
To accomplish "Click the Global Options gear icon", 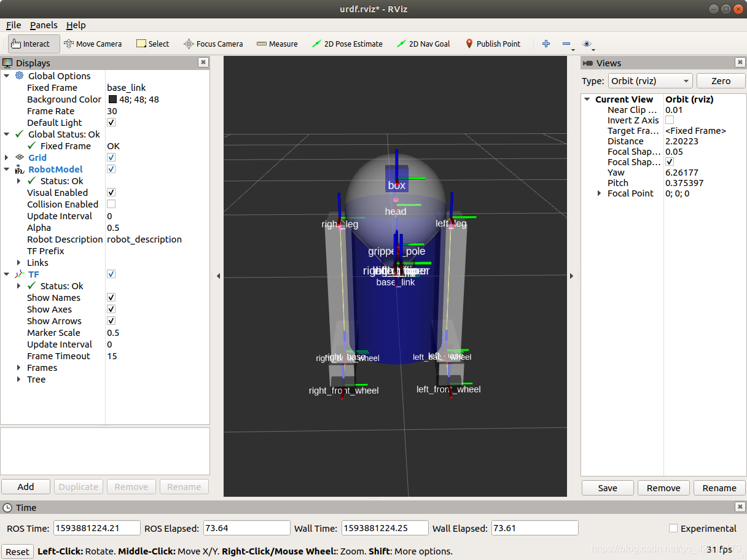I will pos(19,76).
